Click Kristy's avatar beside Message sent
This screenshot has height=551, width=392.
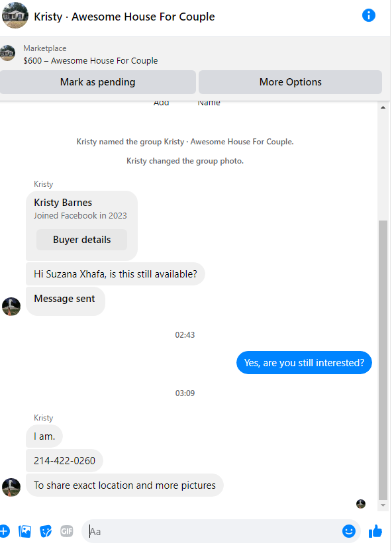(x=11, y=307)
